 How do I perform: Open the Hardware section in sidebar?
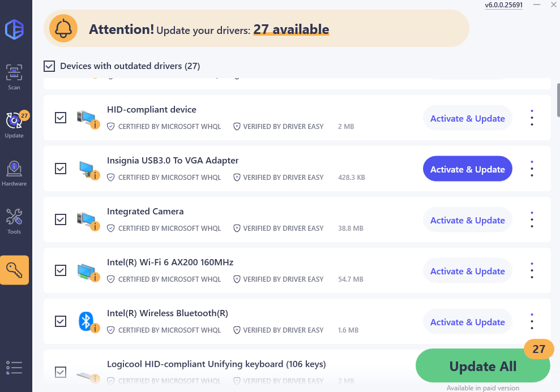pos(14,173)
